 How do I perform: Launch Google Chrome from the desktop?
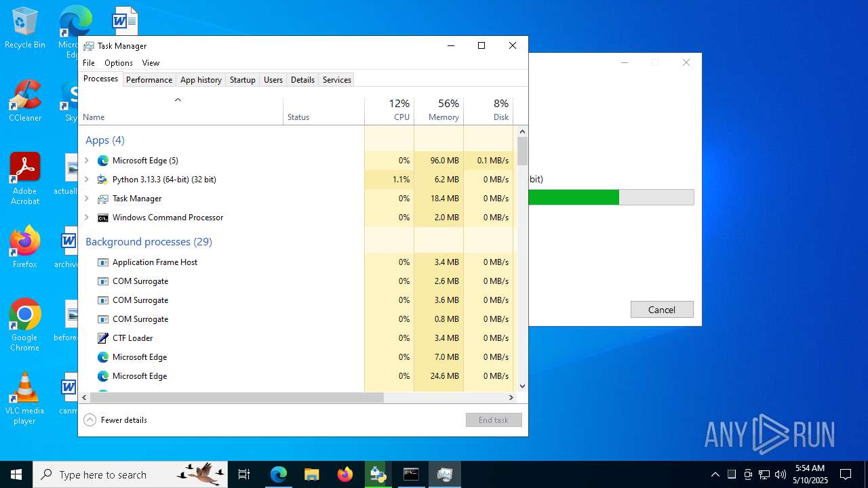coord(25,325)
